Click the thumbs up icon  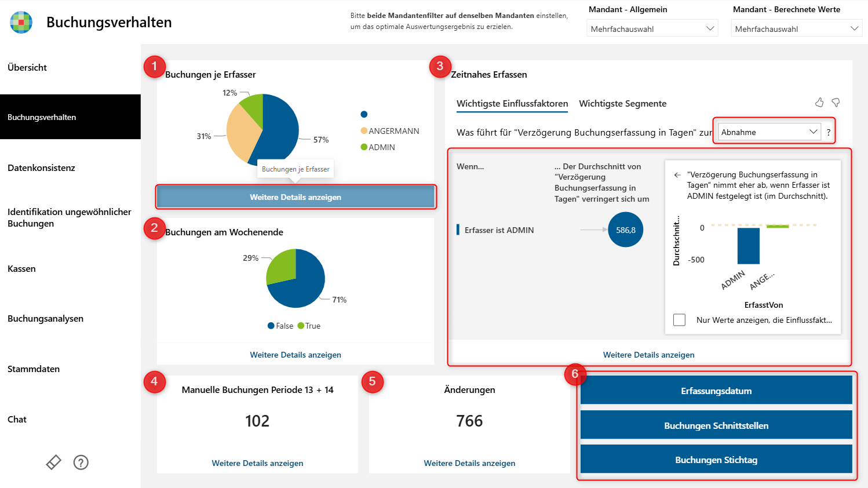pos(819,103)
